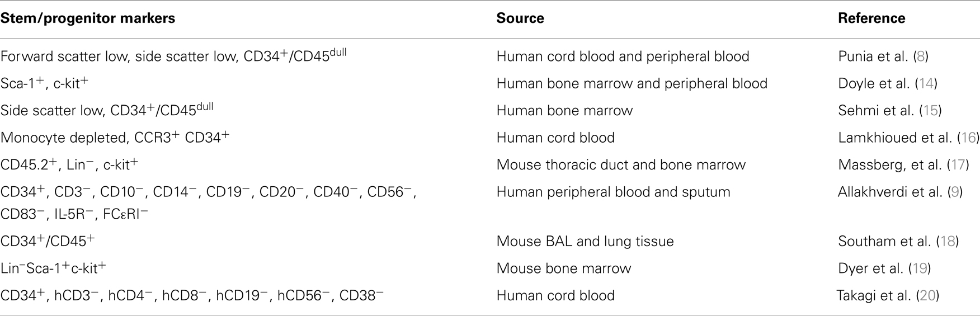The width and height of the screenshot is (980, 316).
Task: Open reference link 16 by Lamkhioued
Action: [967, 138]
